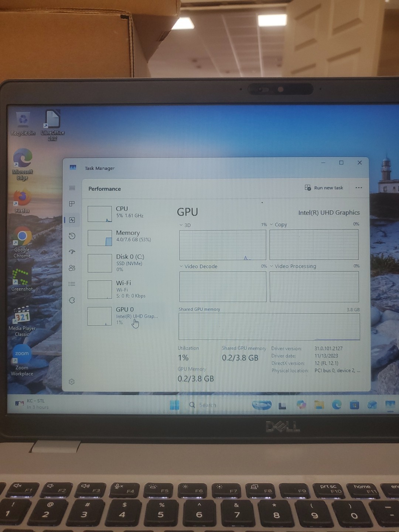Select the CPU performance entry
Viewport: 399px width, 532px height.
124,213
